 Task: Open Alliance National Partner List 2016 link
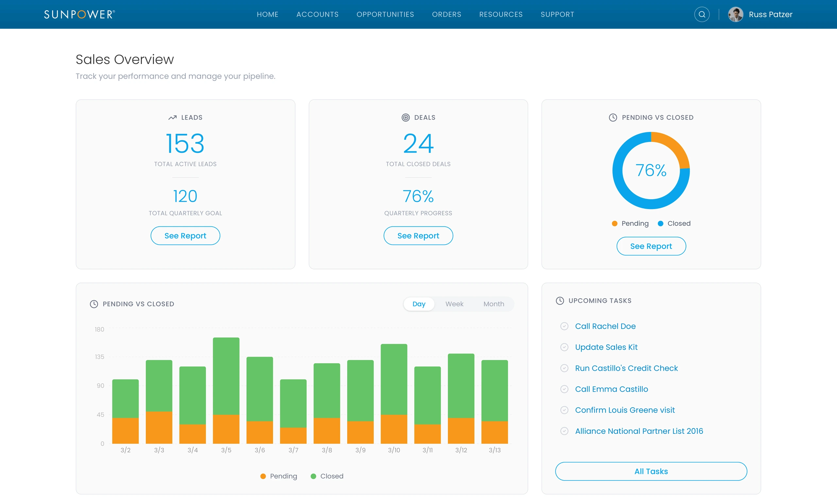tap(639, 431)
